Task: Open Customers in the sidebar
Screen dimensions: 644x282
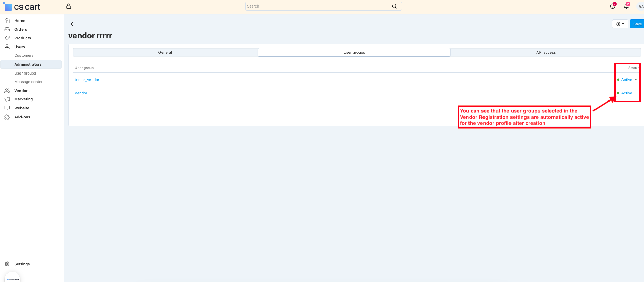Action: coord(24,55)
